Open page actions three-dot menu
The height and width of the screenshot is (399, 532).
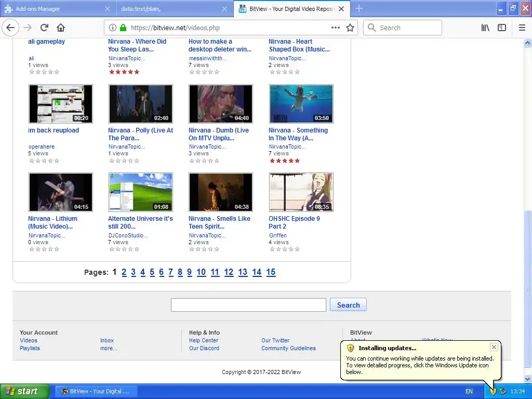coord(335,28)
